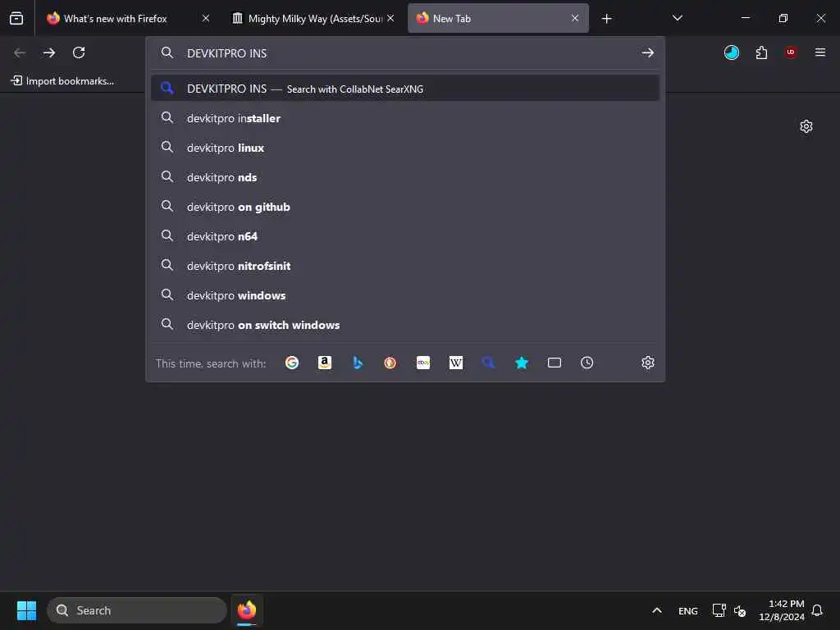
Task: Open the Extensions puzzle-piece menu
Action: (761, 52)
